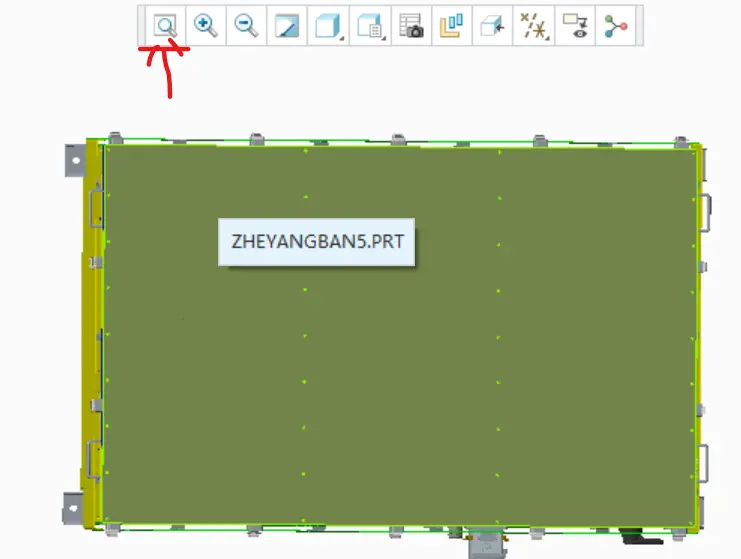
Task: Select the green panel surface of the model
Action: (x=399, y=359)
